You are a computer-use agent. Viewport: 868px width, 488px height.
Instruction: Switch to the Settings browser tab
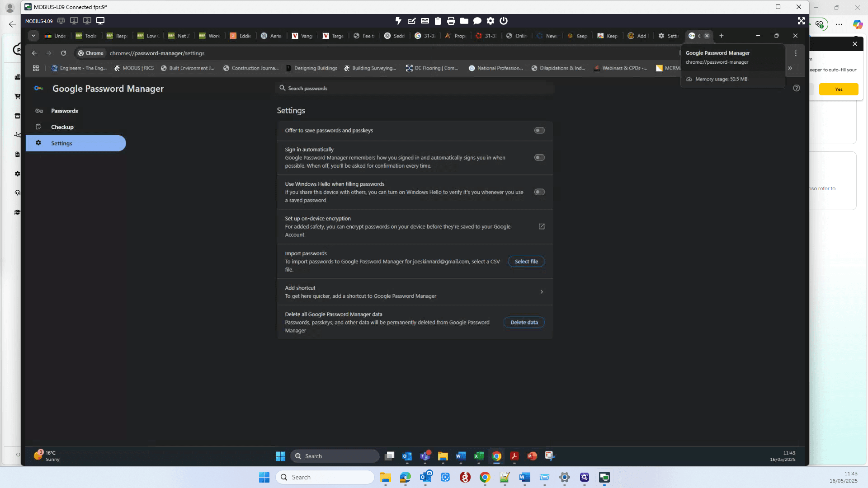[669, 36]
